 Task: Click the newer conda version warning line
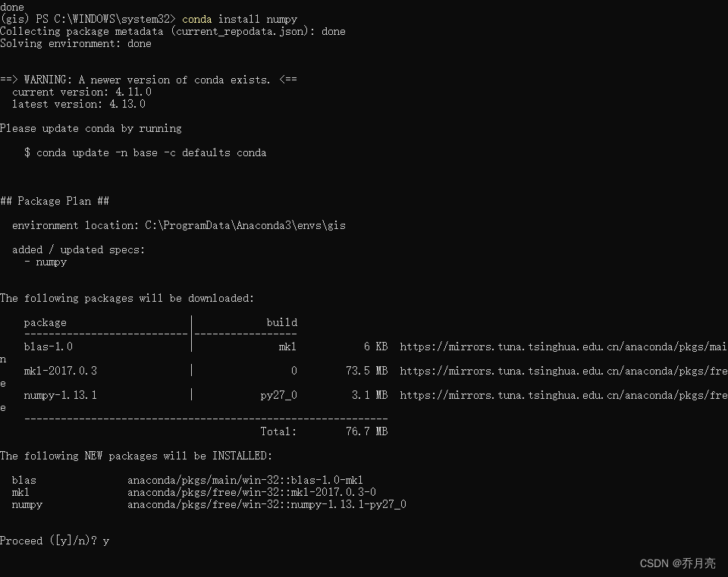coord(147,79)
